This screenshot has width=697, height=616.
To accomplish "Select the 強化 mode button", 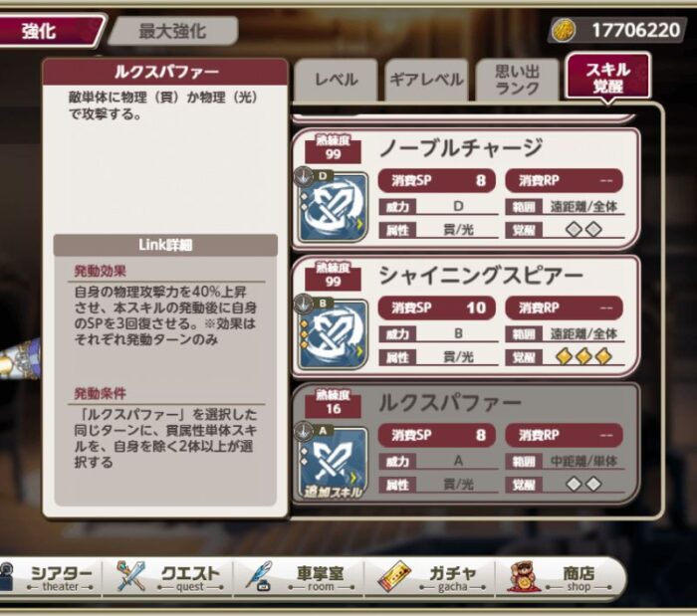I will click(47, 31).
